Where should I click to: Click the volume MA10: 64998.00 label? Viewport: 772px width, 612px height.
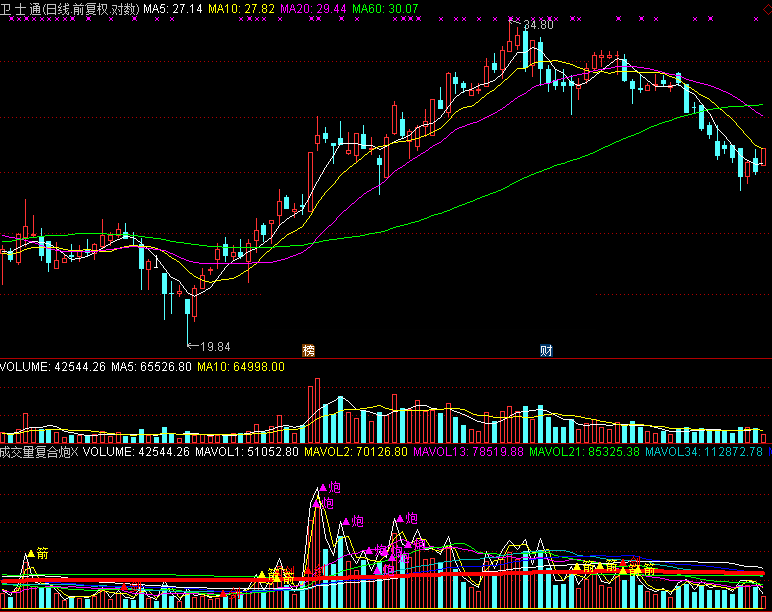click(241, 367)
